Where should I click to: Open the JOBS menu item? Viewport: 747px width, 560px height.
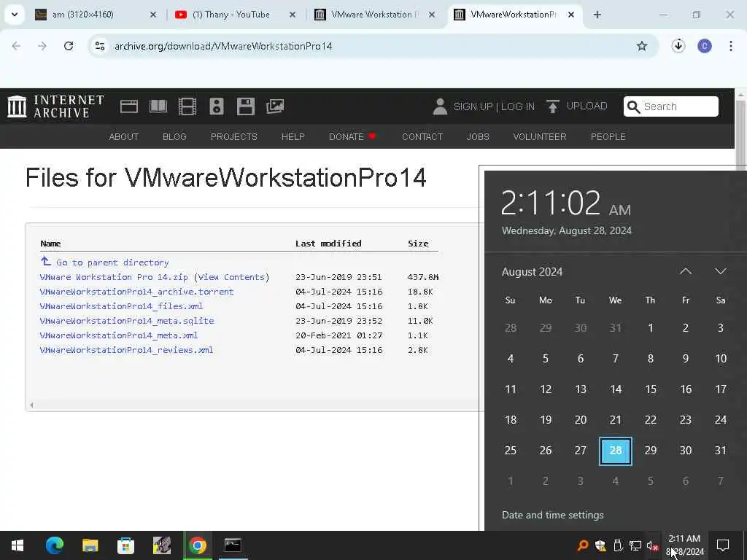pyautogui.click(x=478, y=136)
